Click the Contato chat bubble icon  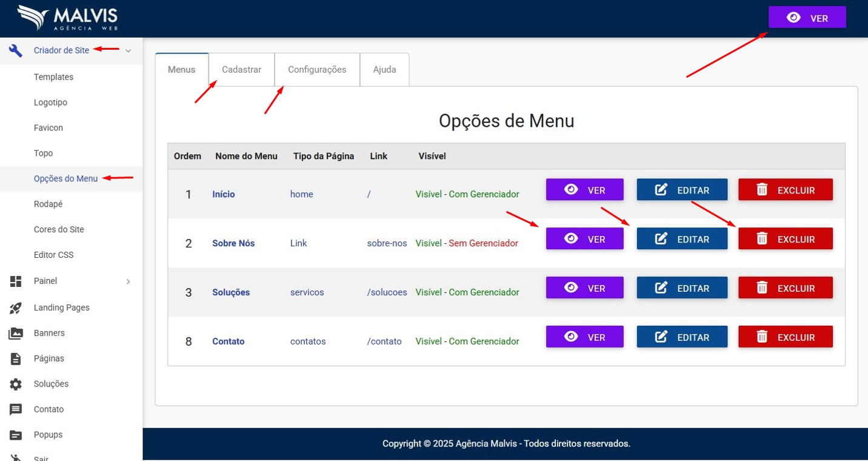[16, 409]
